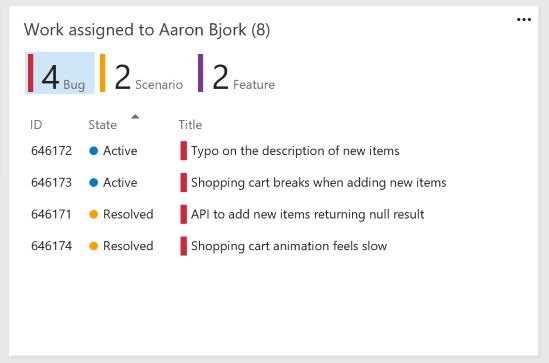
Task: Click the State column header
Action: pyautogui.click(x=102, y=125)
